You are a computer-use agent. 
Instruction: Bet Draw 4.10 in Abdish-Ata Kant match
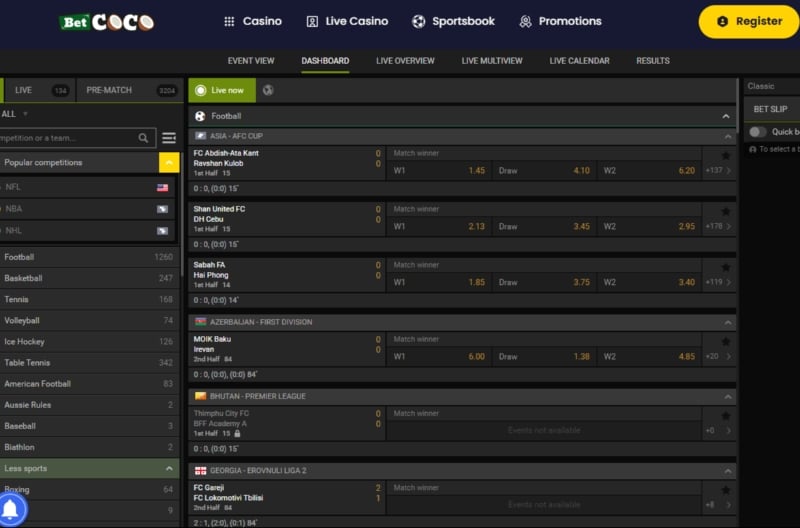(x=544, y=170)
